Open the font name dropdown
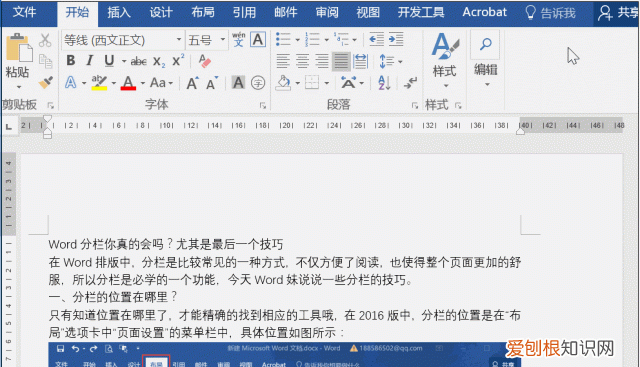The image size is (640, 367). pos(178,40)
